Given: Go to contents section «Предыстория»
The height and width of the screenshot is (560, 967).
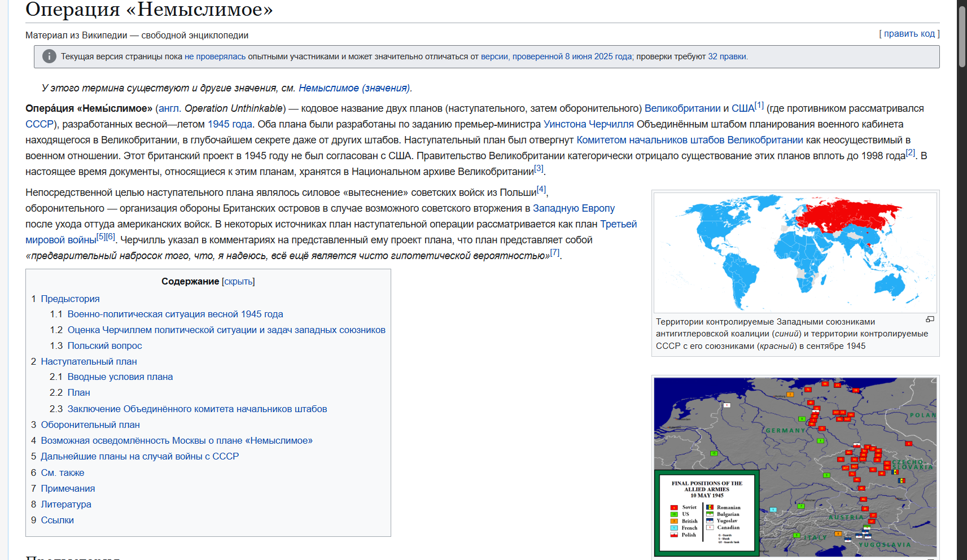Looking at the screenshot, I should pyautogui.click(x=70, y=299).
